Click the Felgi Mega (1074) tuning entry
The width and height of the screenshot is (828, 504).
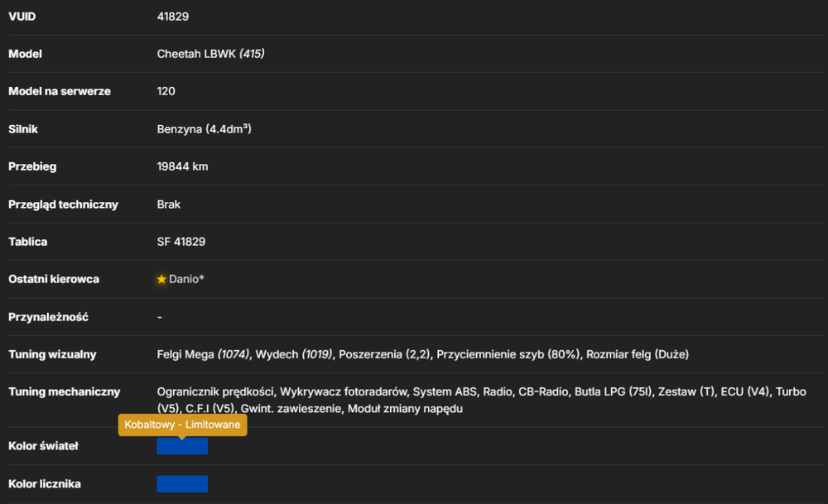pyautogui.click(x=203, y=355)
